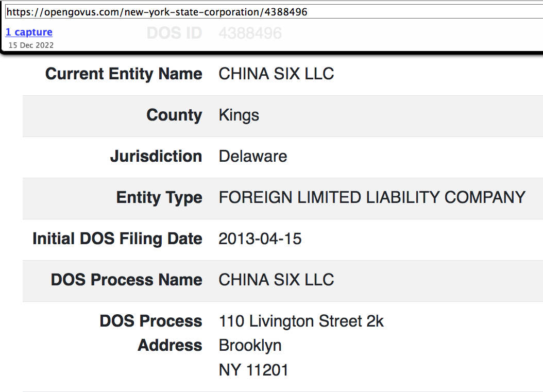Open the "1 capture" link
Viewport: 543px width, 392px height.
point(29,32)
